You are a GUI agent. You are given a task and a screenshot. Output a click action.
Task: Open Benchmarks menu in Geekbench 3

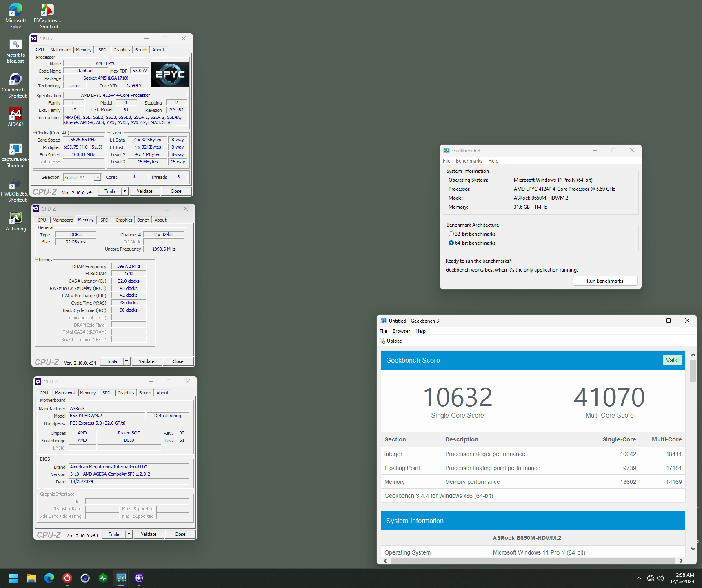[x=469, y=161]
